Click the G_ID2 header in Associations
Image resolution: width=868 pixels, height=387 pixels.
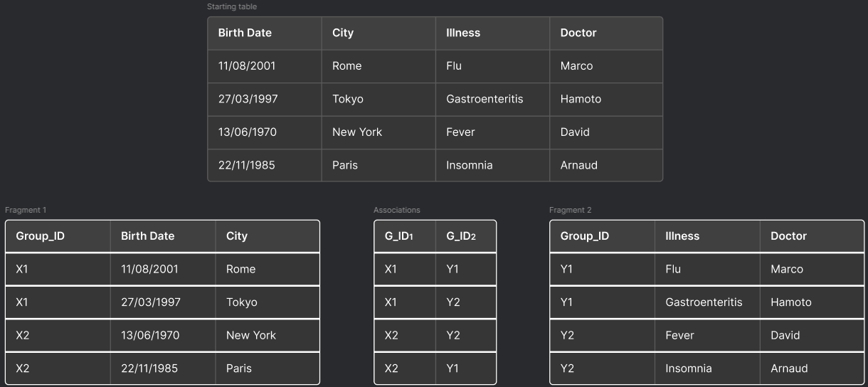[x=460, y=236]
